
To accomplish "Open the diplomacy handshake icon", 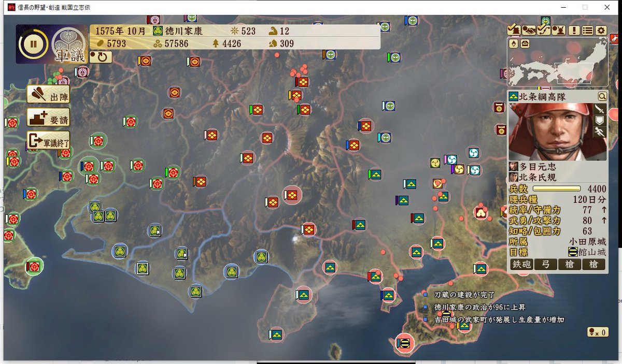I will [x=528, y=30].
